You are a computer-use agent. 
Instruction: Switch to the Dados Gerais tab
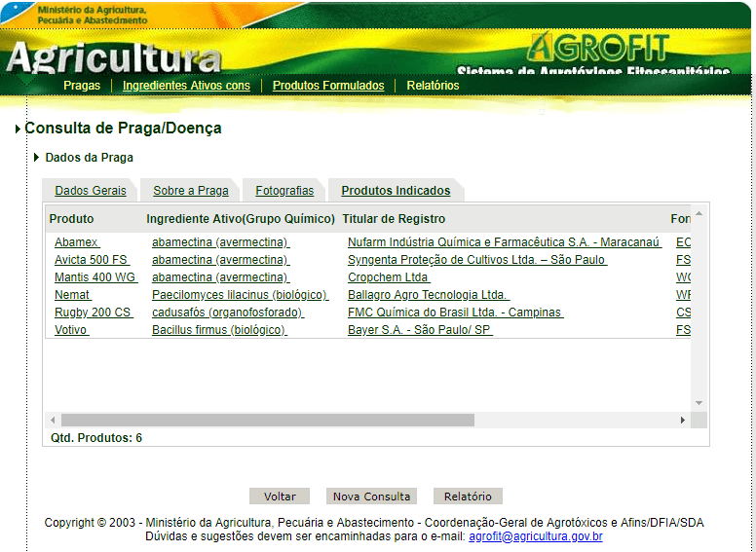91,191
